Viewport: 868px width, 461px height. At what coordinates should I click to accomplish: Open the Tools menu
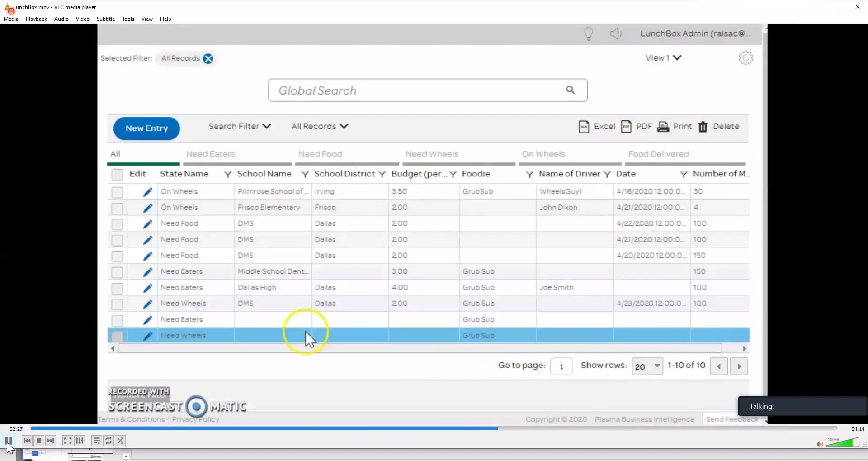click(128, 19)
